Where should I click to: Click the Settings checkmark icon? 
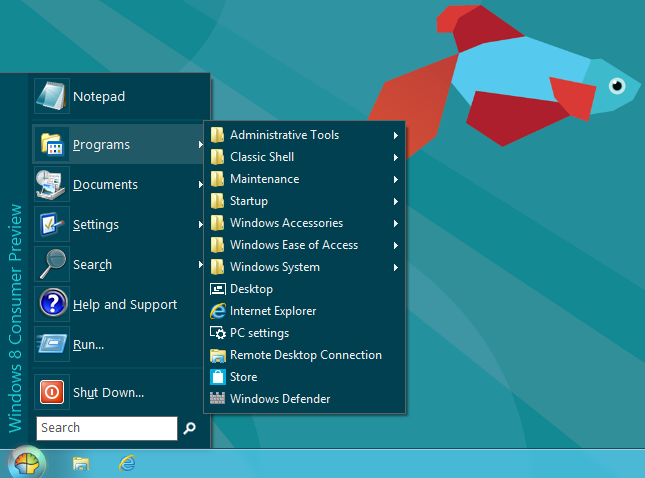pos(52,225)
